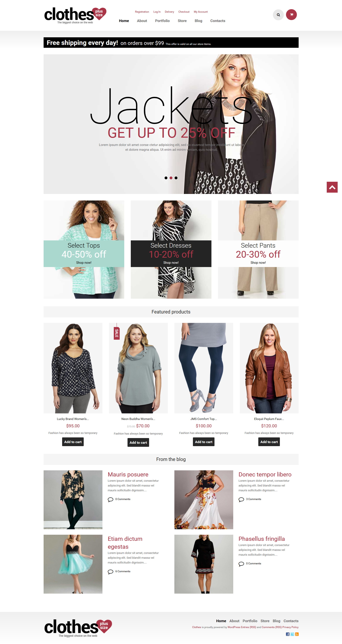The image size is (342, 644).
Task: Add the $120.00 Eloquii Peplum jacket to cart
Action: (x=269, y=442)
